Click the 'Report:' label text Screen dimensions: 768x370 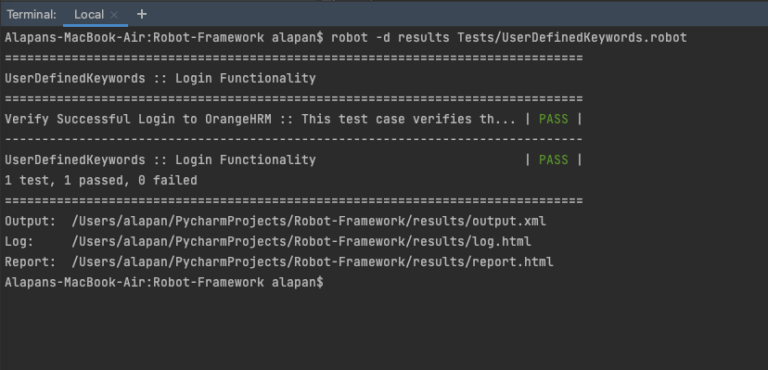pyautogui.click(x=31, y=262)
